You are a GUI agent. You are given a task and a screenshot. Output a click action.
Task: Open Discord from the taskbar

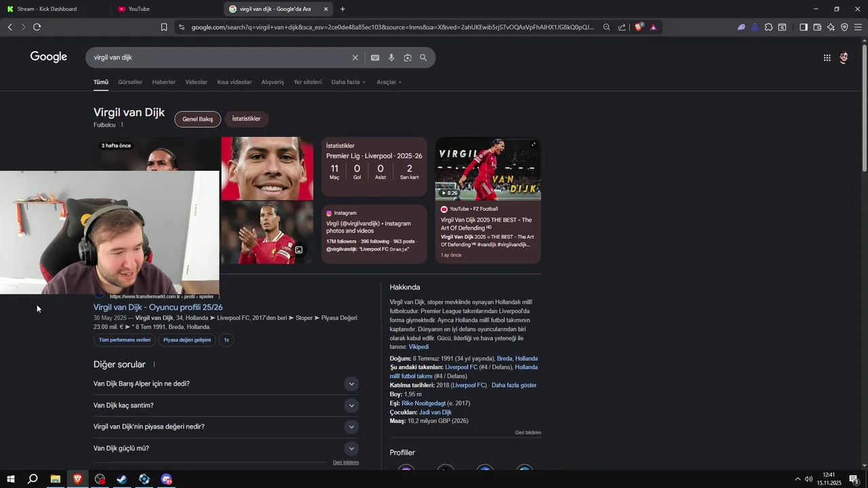pyautogui.click(x=167, y=479)
